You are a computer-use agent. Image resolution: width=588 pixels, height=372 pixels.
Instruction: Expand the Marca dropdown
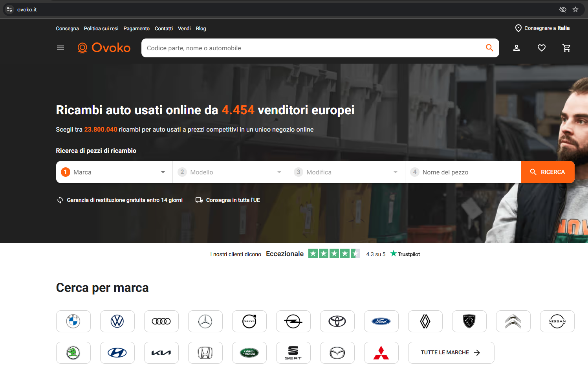[114, 172]
